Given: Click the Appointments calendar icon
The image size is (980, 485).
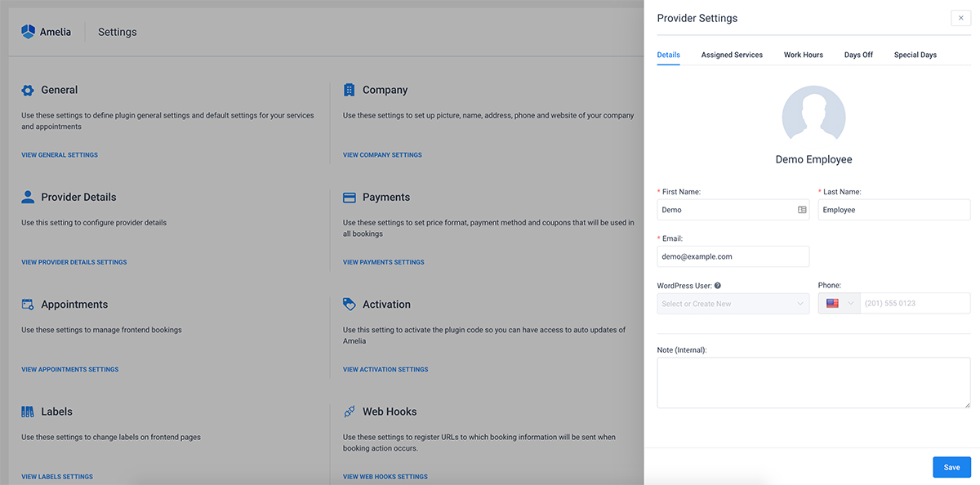Looking at the screenshot, I should [x=28, y=304].
